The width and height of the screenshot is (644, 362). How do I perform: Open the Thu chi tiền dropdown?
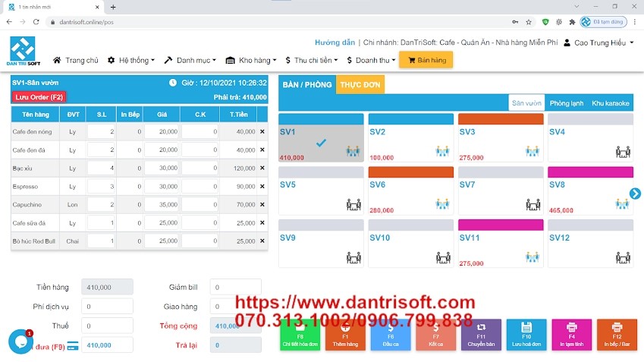pos(311,61)
